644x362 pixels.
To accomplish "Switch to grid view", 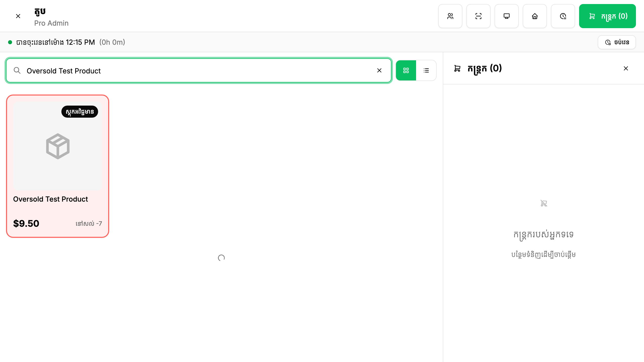I will click(406, 70).
